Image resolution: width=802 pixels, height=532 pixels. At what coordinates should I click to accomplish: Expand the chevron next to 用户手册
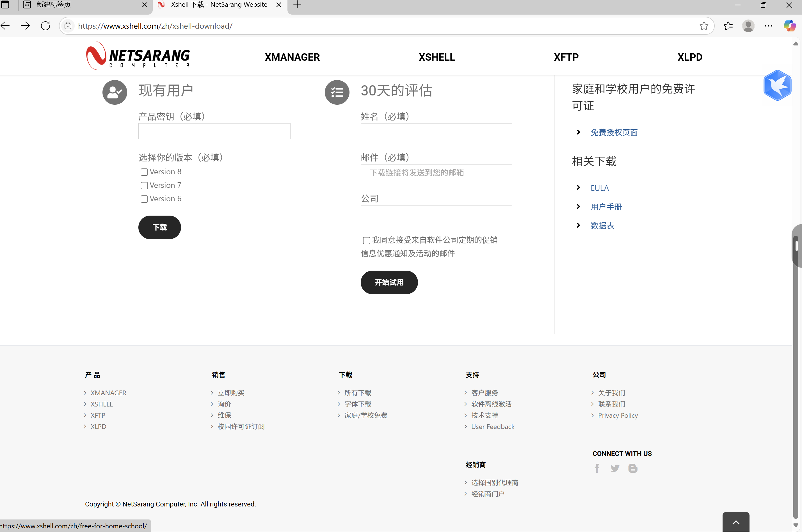click(578, 206)
